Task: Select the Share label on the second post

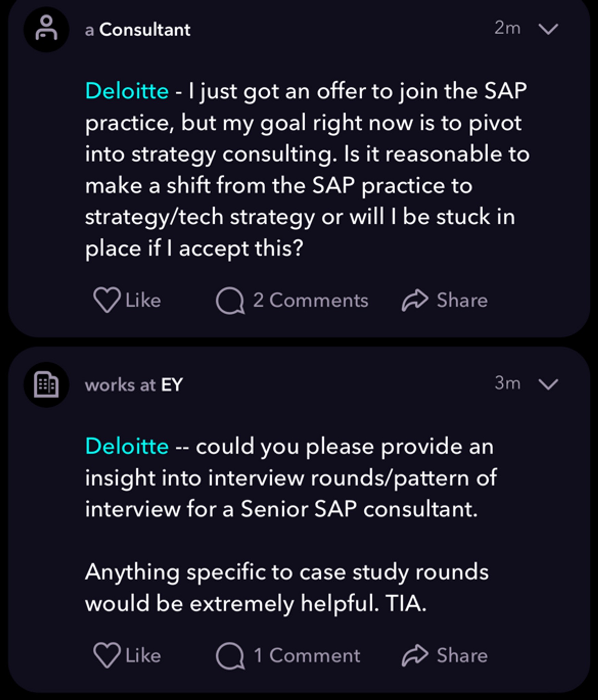Action: [x=462, y=656]
